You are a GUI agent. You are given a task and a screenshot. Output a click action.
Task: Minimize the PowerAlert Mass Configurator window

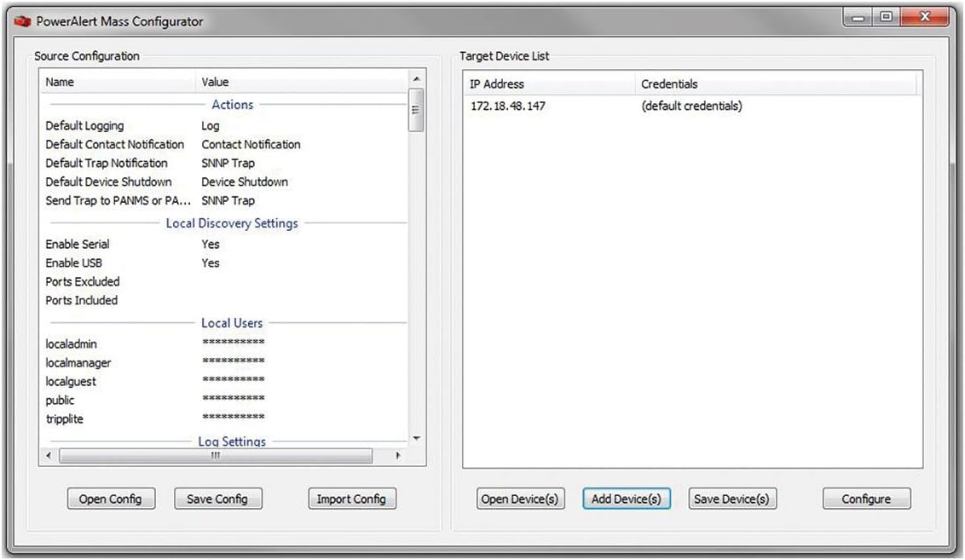(858, 17)
